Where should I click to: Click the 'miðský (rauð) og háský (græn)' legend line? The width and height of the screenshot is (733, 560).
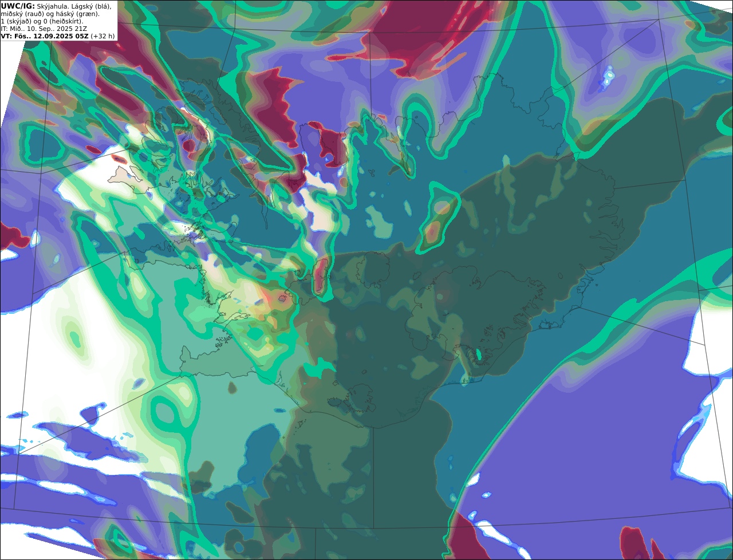[50, 14]
